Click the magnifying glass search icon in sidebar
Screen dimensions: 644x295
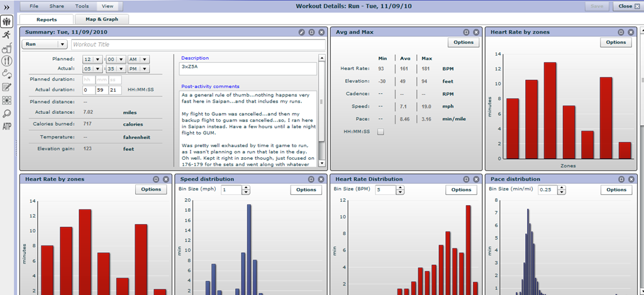[x=6, y=113]
